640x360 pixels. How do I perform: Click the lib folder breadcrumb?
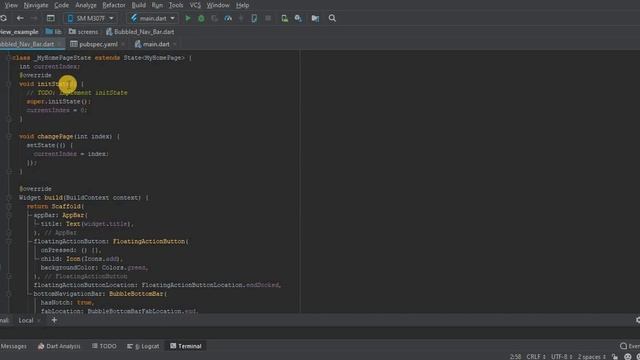tap(53, 31)
